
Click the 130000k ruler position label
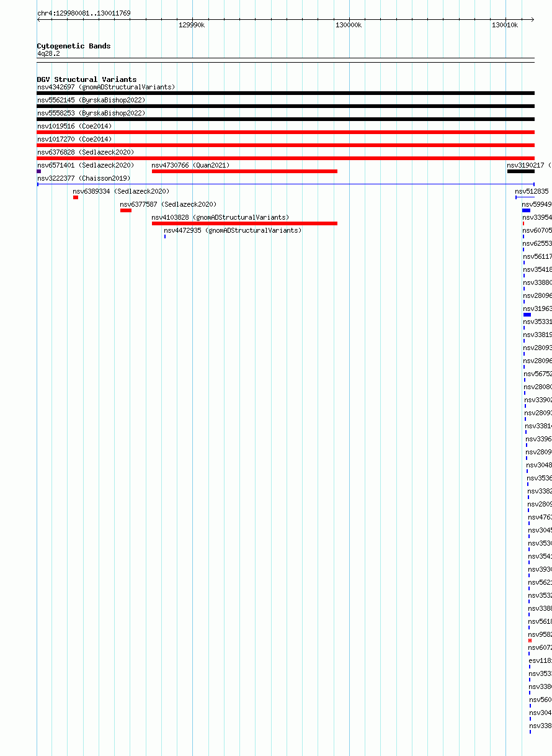pos(349,25)
